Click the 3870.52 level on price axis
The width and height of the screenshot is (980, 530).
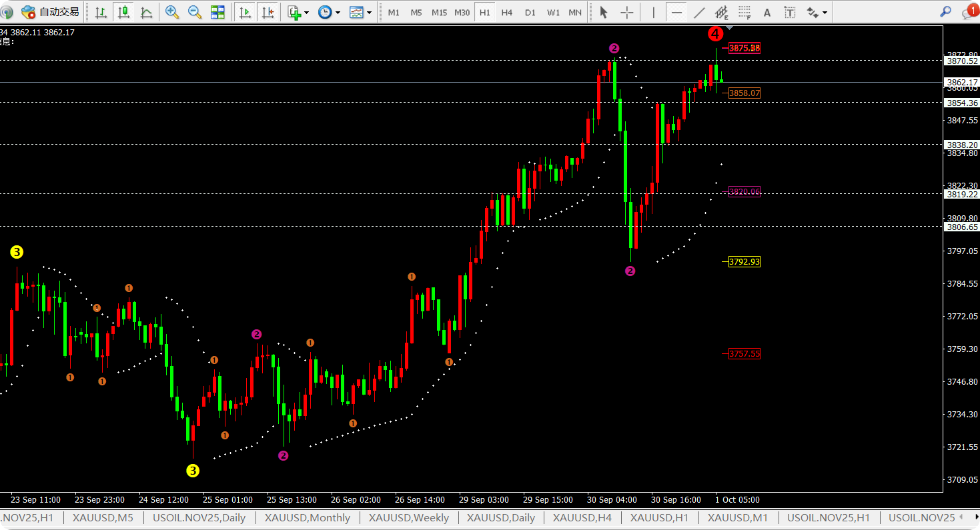coord(962,61)
